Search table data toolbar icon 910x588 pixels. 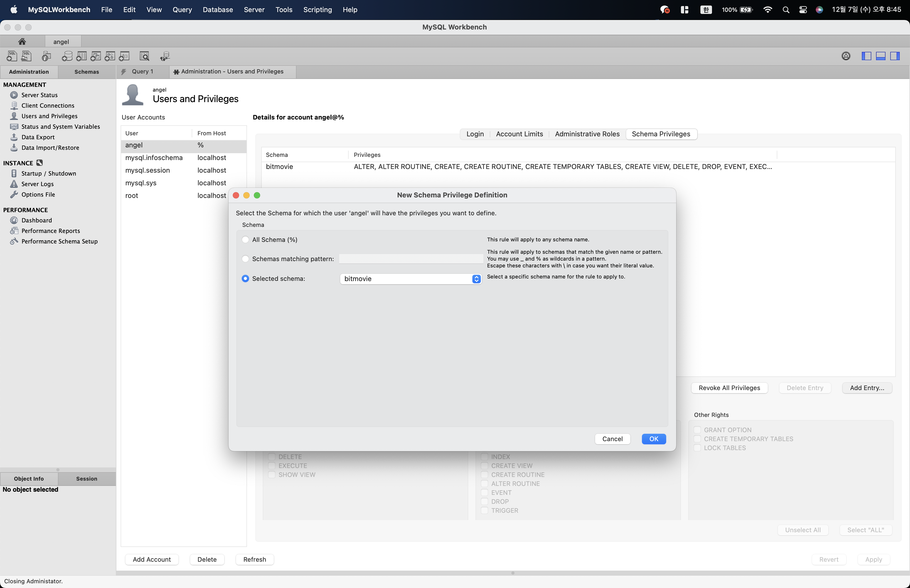(144, 56)
